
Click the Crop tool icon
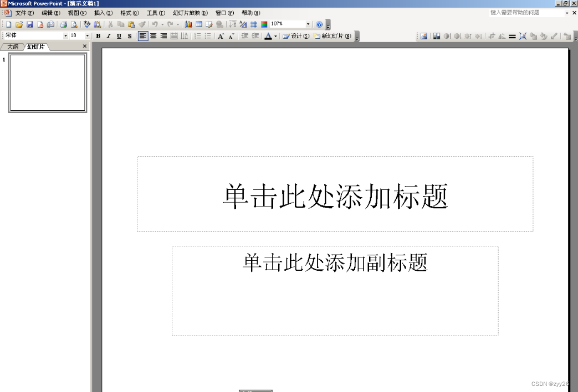pyautogui.click(x=492, y=36)
